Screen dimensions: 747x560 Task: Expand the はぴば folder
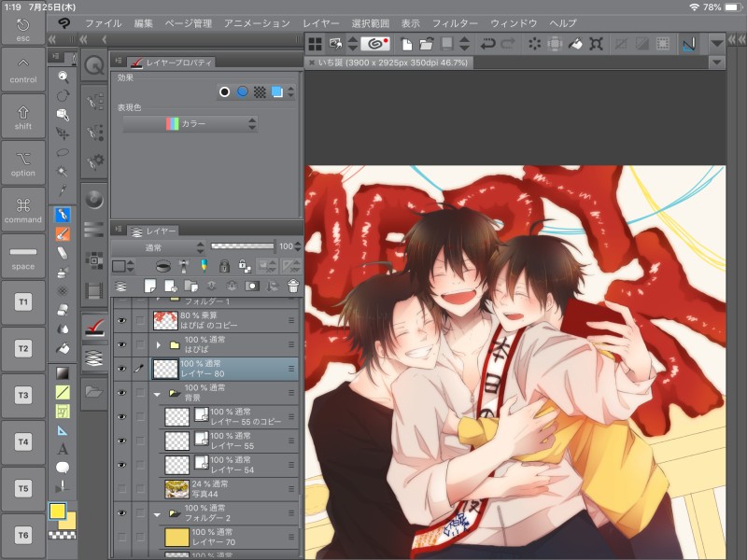[158, 344]
